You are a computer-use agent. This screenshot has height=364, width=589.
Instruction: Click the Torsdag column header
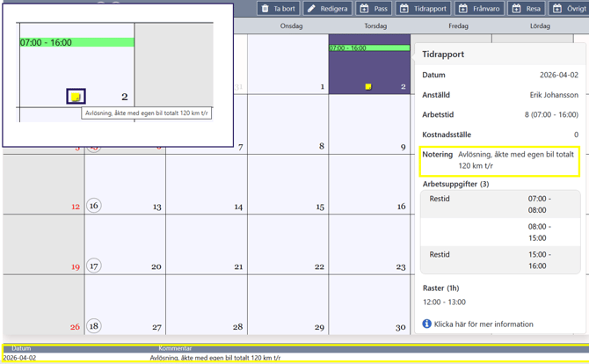coord(369,26)
